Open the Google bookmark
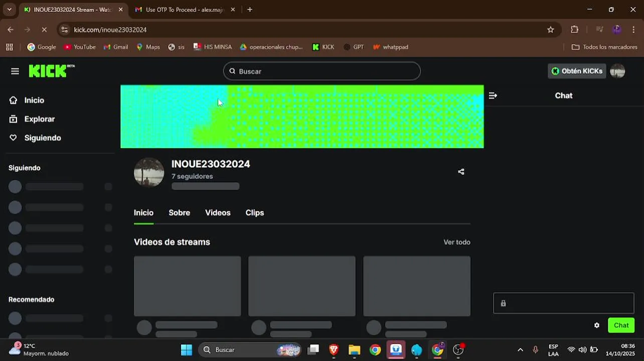 click(42, 47)
